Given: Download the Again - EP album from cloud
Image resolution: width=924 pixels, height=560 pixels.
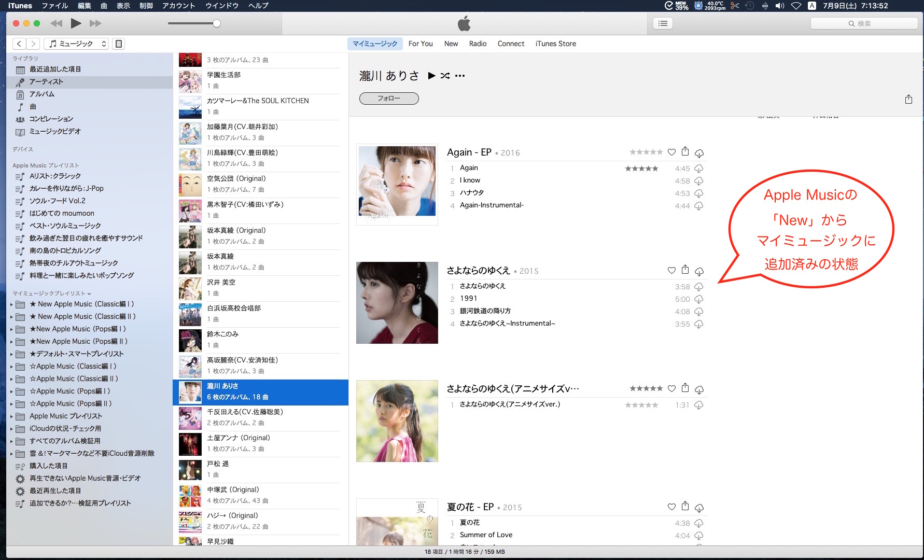Looking at the screenshot, I should (x=699, y=153).
